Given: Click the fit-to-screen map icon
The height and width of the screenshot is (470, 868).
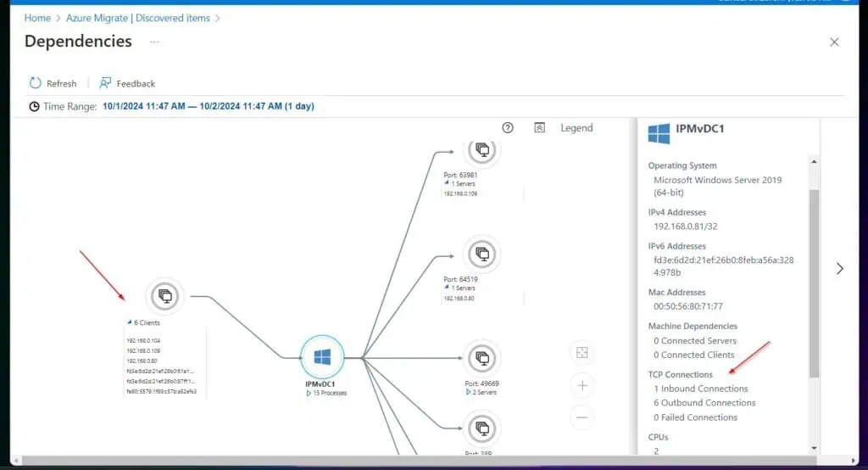Looking at the screenshot, I should (581, 353).
